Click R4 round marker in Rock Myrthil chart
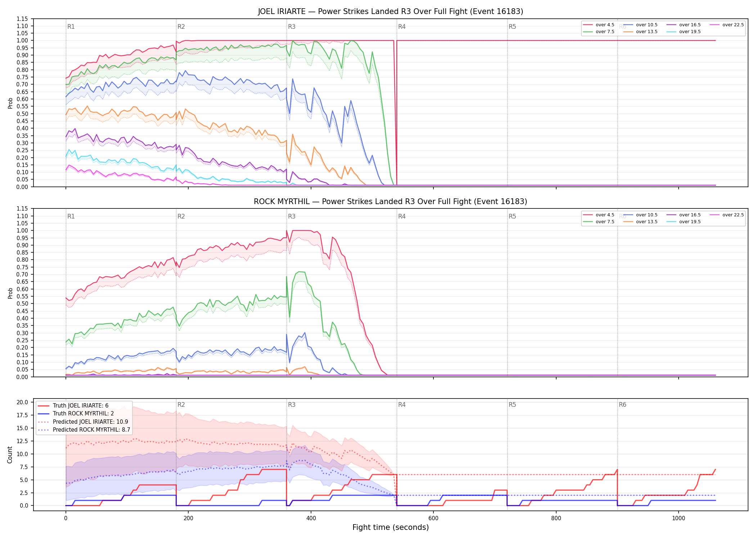756x540 pixels. click(402, 216)
